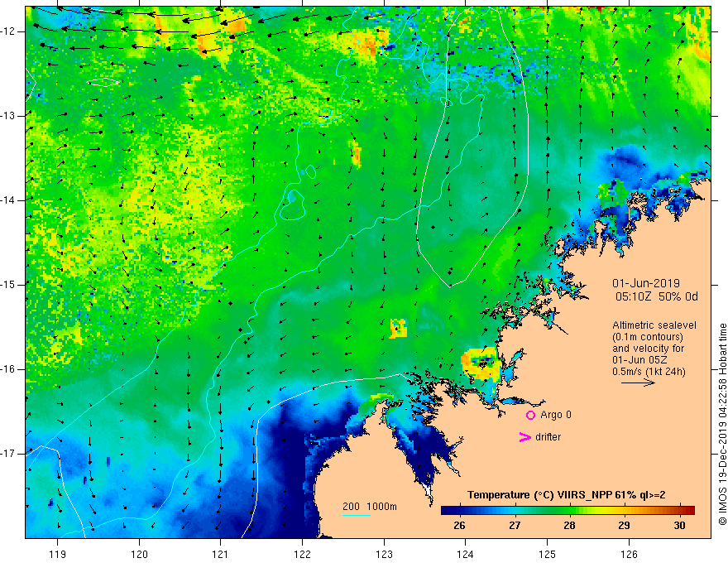The width and height of the screenshot is (728, 563).
Task: Click the longitude '119' axis label
Action: 58,554
